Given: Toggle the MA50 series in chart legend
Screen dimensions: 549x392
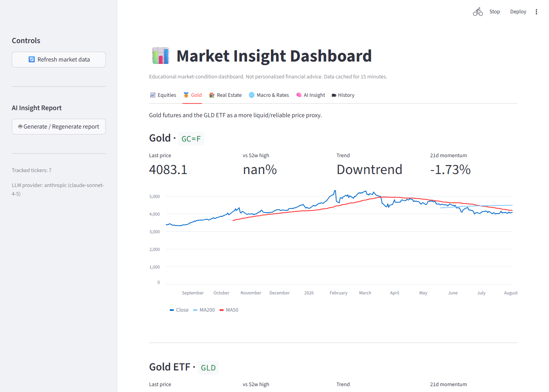Looking at the screenshot, I should (229, 310).
